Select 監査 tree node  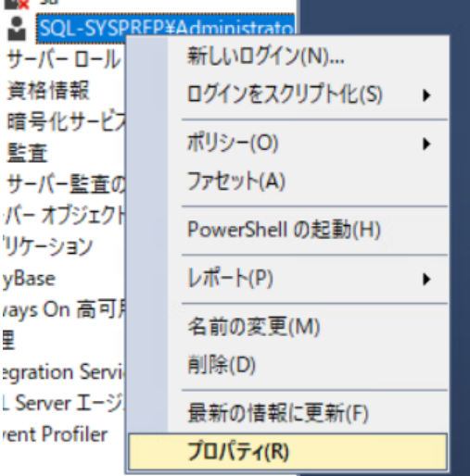[27, 153]
